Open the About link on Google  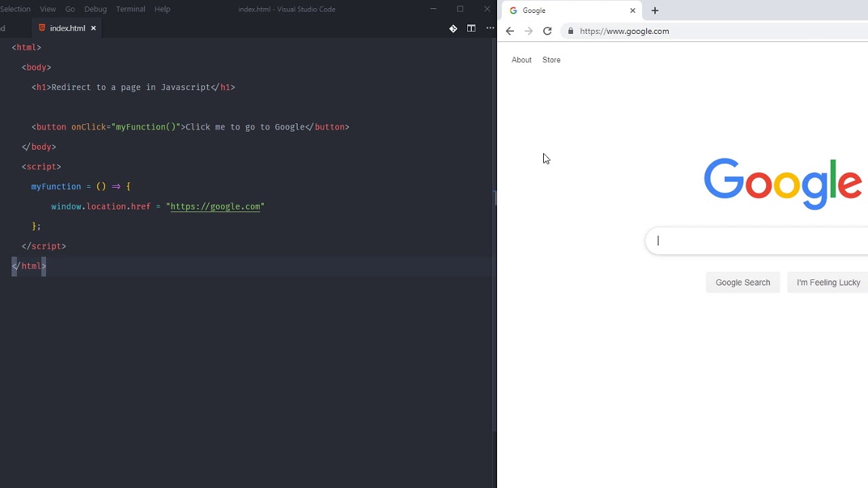(x=521, y=60)
